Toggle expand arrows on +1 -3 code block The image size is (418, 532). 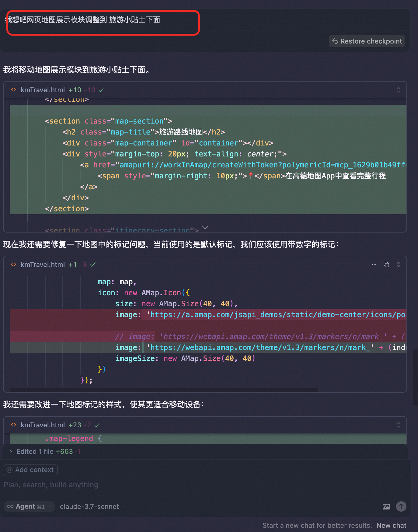click(x=398, y=264)
